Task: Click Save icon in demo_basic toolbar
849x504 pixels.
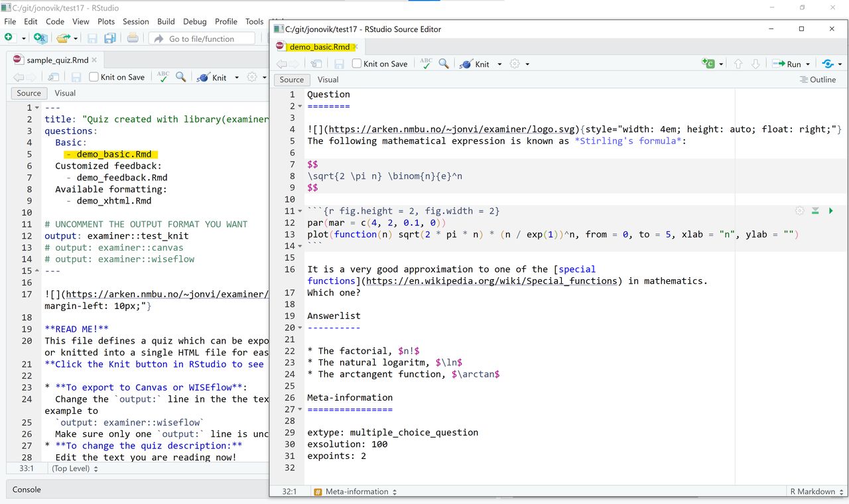Action: [x=339, y=64]
